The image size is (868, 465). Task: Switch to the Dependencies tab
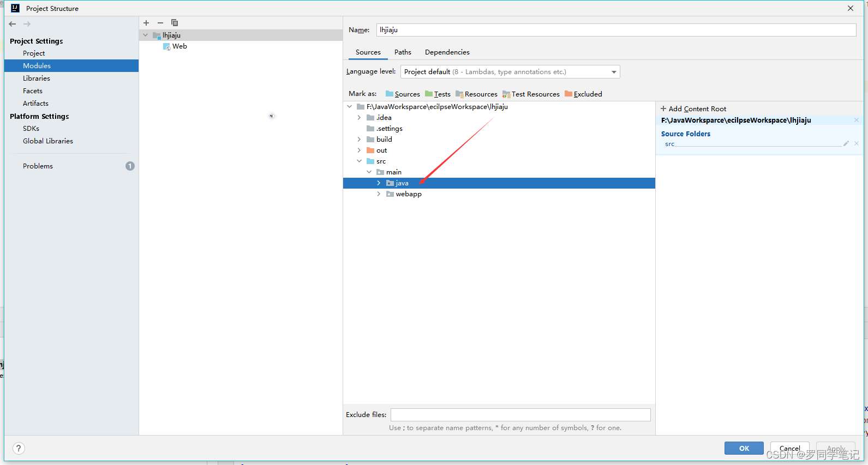click(447, 52)
